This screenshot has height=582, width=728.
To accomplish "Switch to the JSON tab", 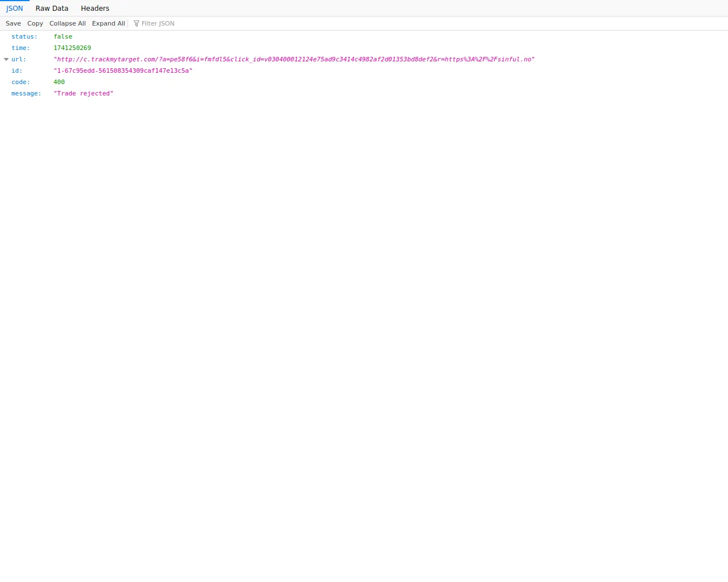I will coord(15,9).
